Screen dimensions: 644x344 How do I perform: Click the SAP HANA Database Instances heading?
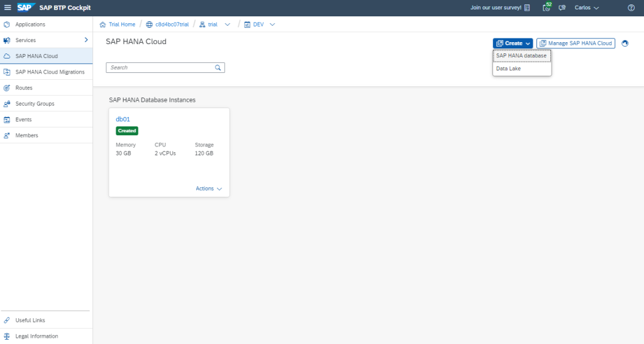[x=152, y=100]
